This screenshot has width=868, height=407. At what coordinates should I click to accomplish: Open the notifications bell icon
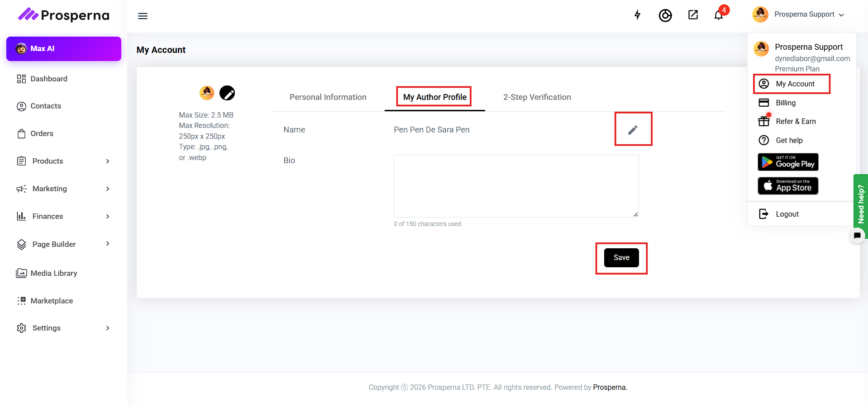point(719,15)
